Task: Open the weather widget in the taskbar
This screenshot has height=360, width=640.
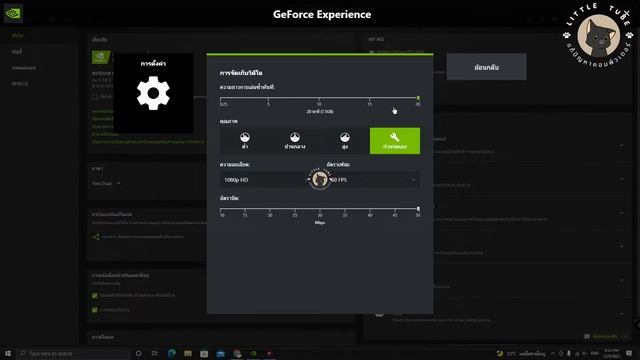Action: 521,353
